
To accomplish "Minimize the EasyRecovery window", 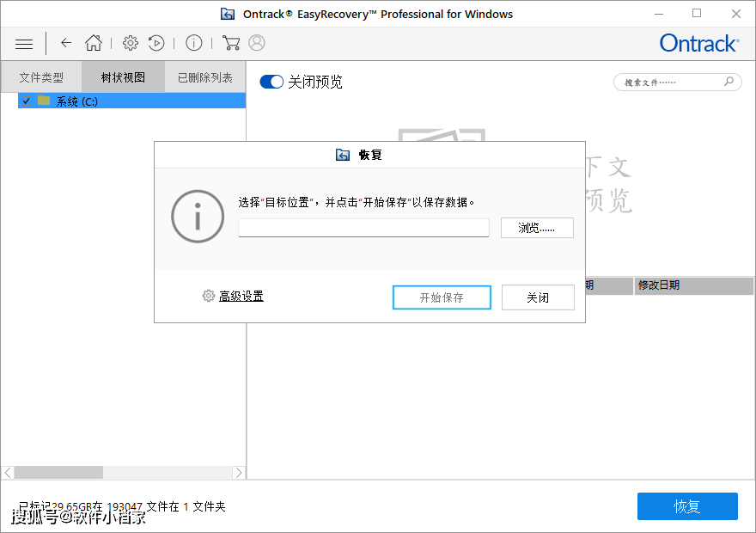I will [659, 14].
